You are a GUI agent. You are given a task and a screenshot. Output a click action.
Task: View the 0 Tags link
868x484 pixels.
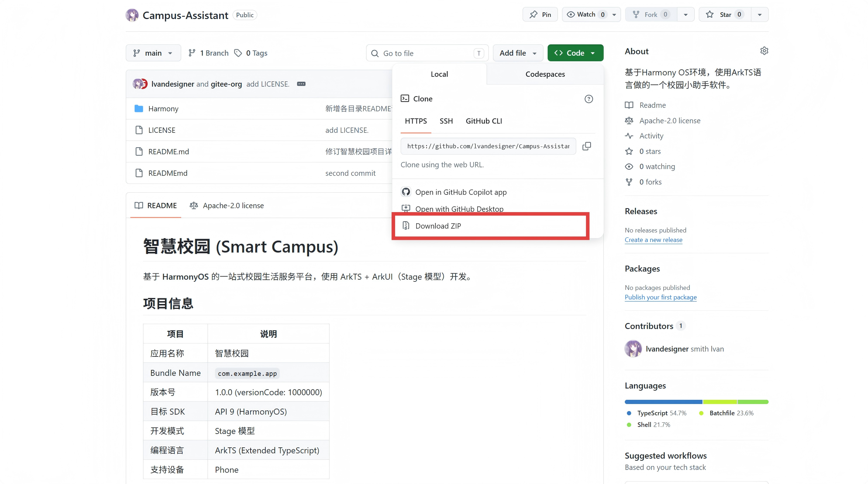[251, 53]
